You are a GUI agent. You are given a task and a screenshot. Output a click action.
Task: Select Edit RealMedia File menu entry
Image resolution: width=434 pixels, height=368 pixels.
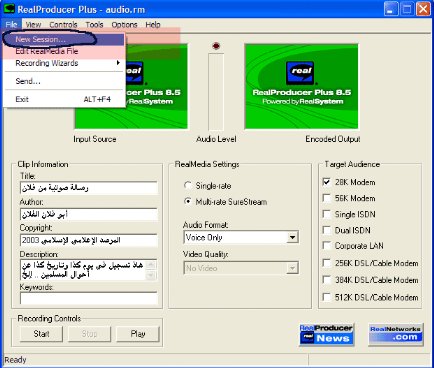point(64,51)
